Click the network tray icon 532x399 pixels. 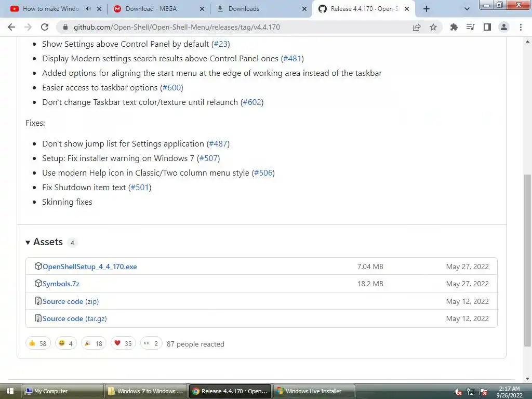coord(471,392)
